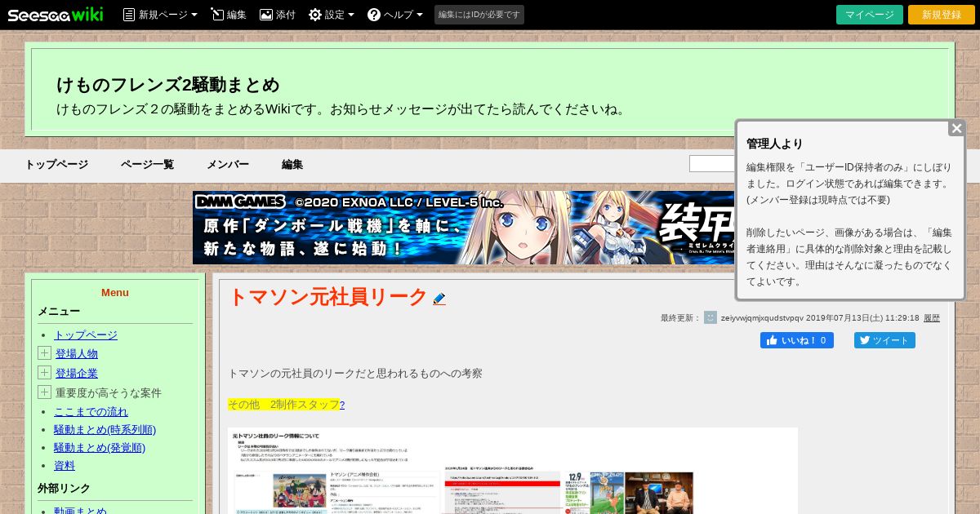The image size is (980, 514).
Task: Click the ? link after 制作スタッフ
Action: coord(342,405)
